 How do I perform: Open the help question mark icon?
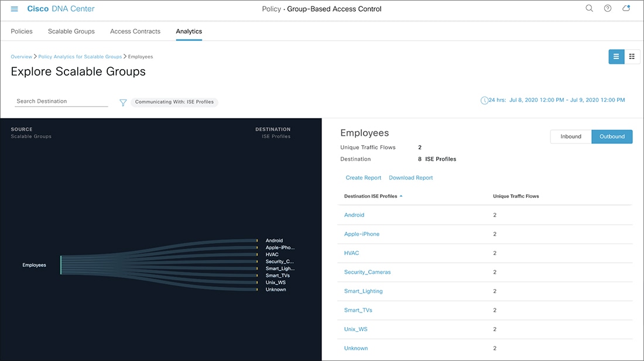pos(608,9)
